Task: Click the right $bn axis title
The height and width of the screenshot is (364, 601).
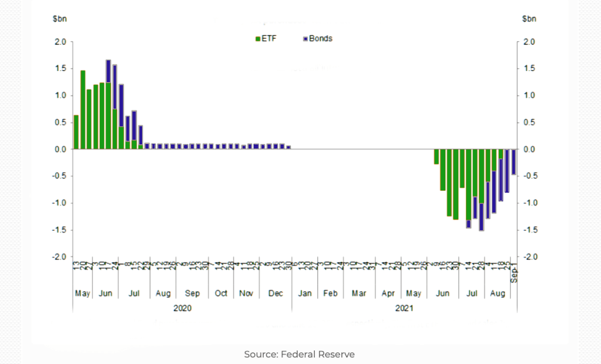Action: pos(529,19)
